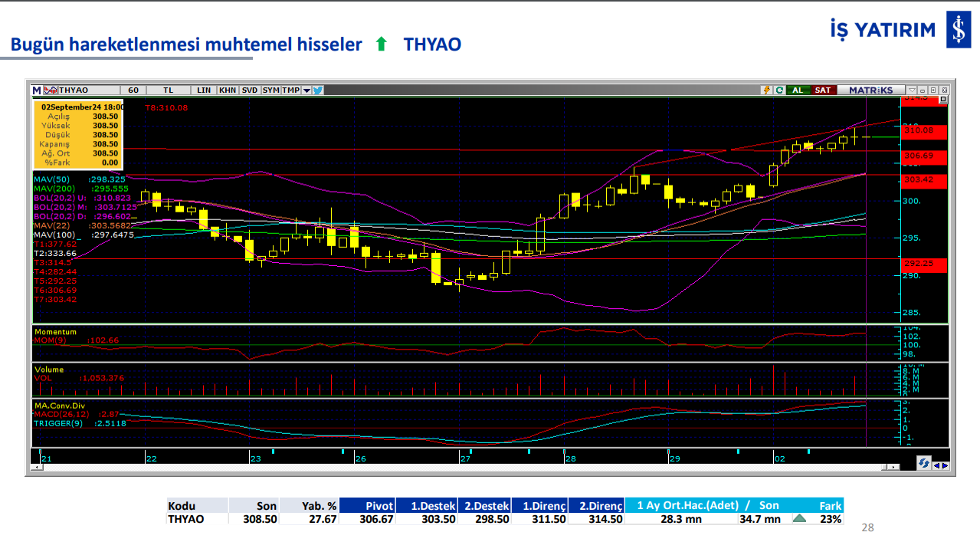Click the small square icon above price axis
Screen dimensions: 980x542
click(x=943, y=100)
